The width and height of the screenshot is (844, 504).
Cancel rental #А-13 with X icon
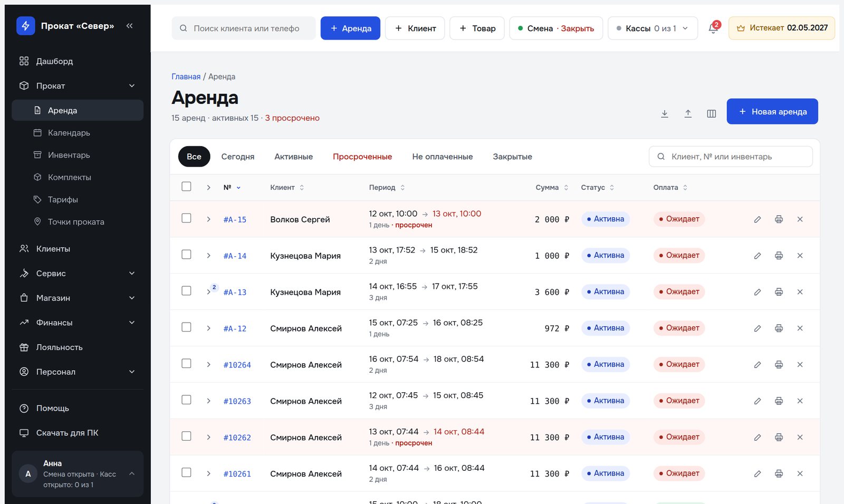[x=800, y=292]
